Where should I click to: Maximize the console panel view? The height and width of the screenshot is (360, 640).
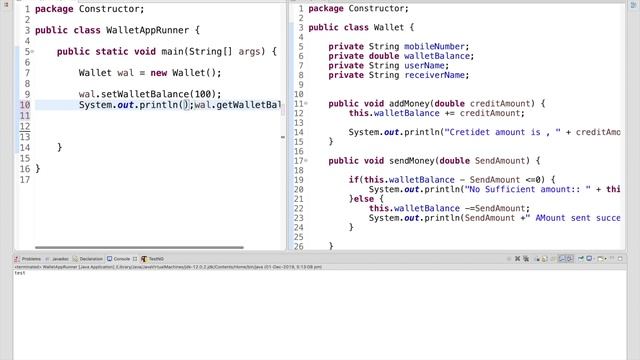point(620,259)
